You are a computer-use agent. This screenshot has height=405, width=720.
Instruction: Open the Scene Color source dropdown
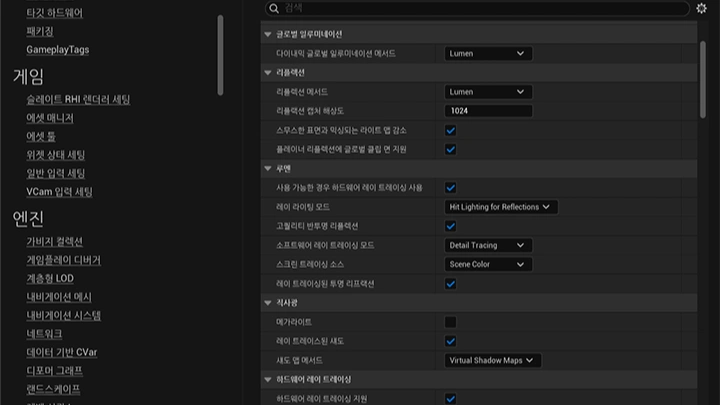(487, 264)
